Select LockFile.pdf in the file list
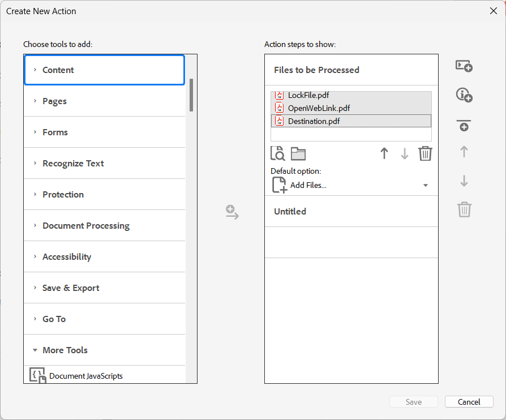This screenshot has width=506, height=420. tap(308, 95)
